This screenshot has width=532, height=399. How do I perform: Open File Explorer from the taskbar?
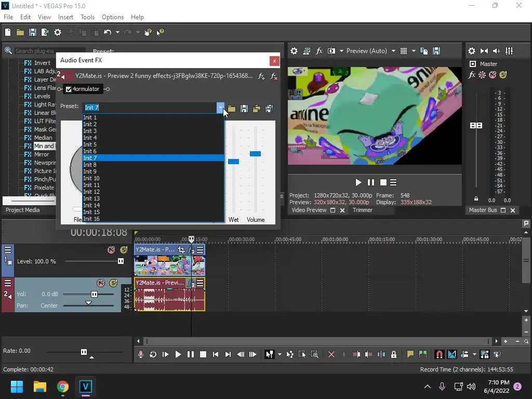tap(39, 387)
